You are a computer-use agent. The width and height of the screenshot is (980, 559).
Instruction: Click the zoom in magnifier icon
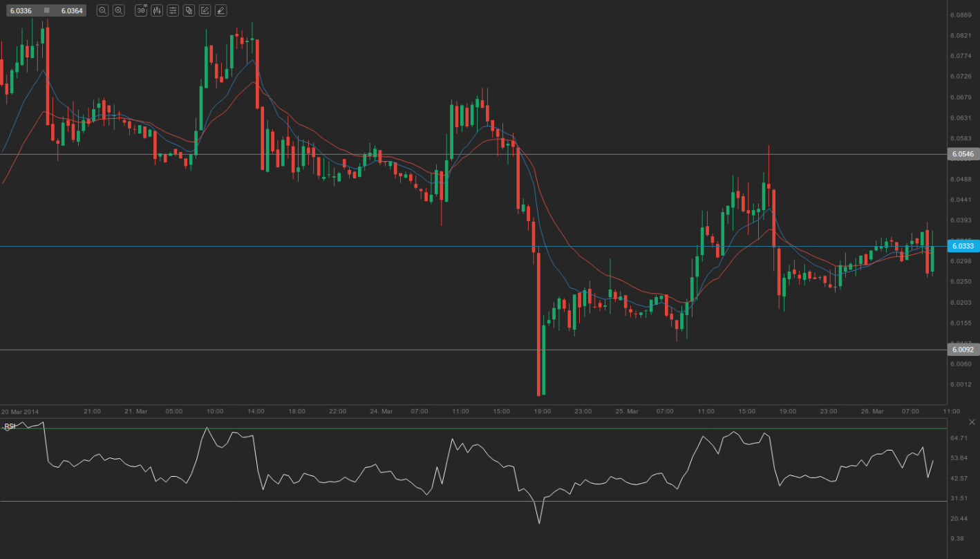pos(119,10)
